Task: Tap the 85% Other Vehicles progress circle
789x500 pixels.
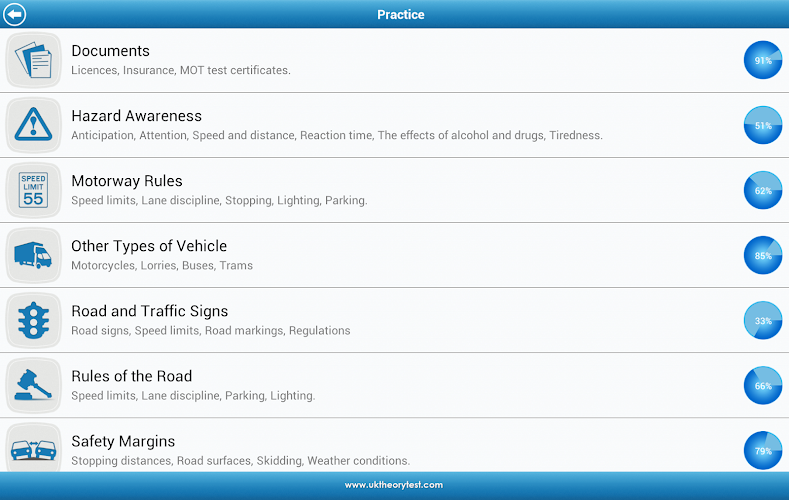Action: [x=763, y=255]
